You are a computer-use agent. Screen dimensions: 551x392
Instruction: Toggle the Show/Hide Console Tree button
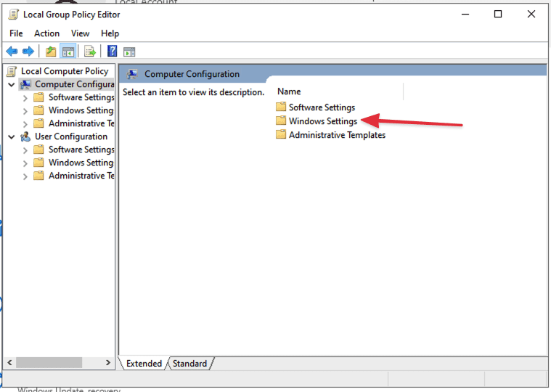click(68, 51)
